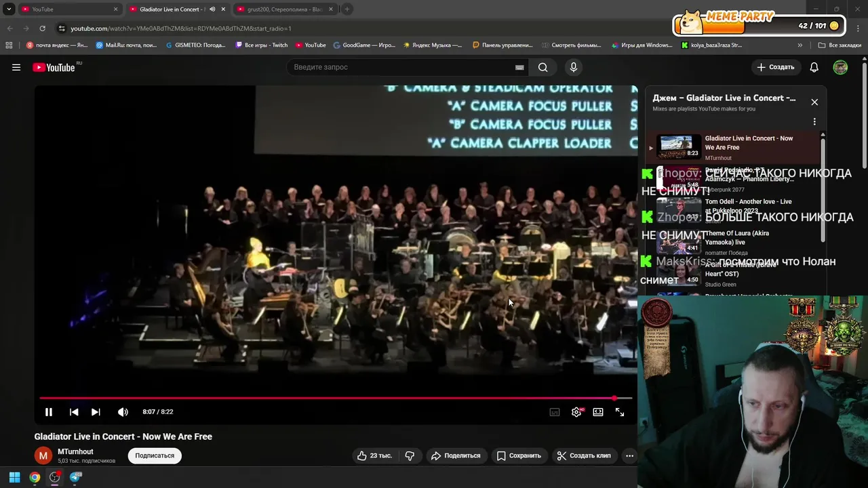Open the mix playlist three-dot options

tap(814, 122)
